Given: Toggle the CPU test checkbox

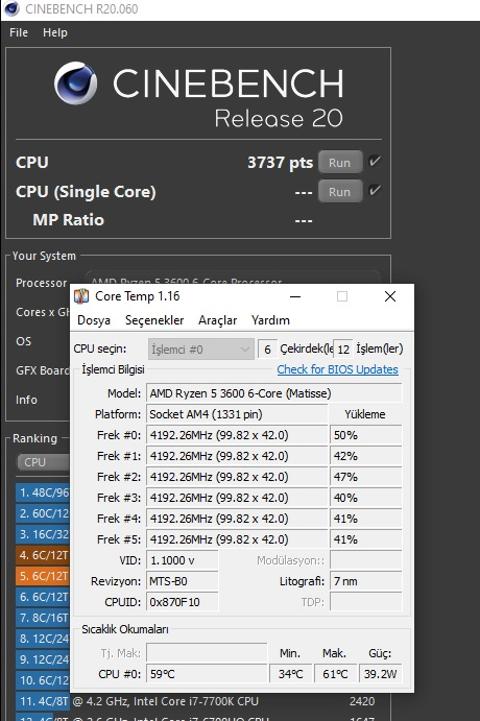Looking at the screenshot, I should point(375,161).
